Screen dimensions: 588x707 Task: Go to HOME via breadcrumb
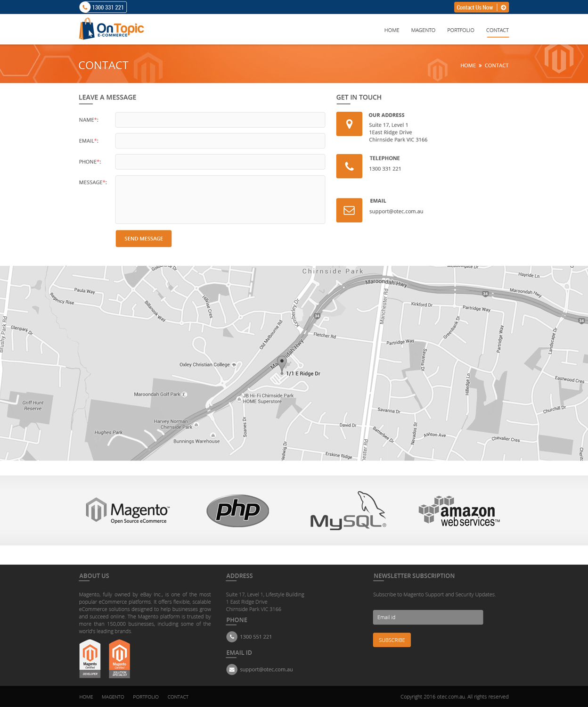(x=468, y=66)
